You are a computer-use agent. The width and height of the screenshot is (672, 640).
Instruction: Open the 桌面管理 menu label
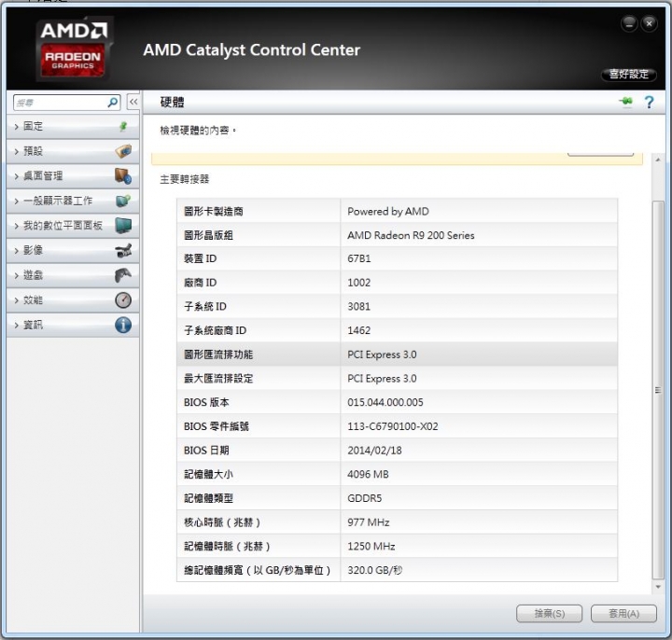click(x=43, y=175)
